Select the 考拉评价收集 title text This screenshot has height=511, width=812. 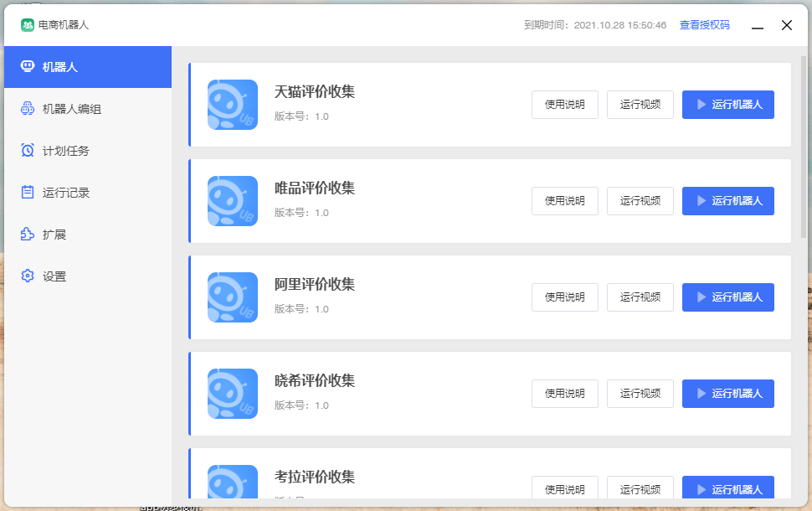coord(315,477)
